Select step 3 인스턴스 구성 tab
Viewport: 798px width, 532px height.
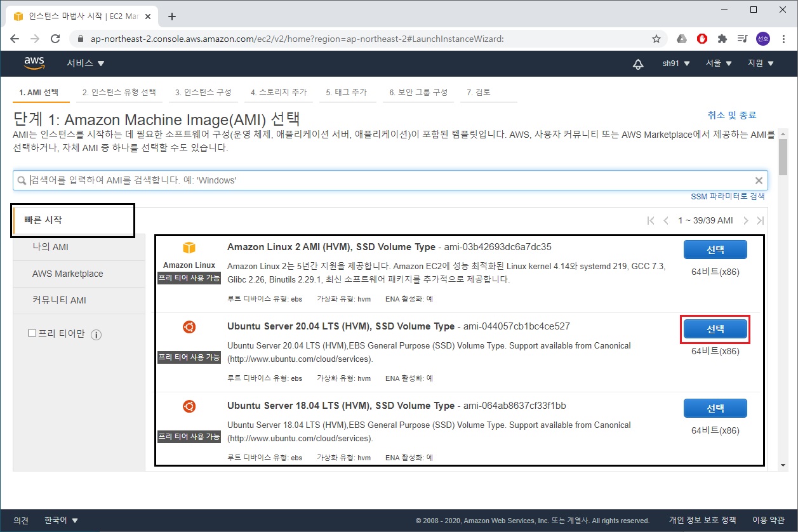[204, 93]
